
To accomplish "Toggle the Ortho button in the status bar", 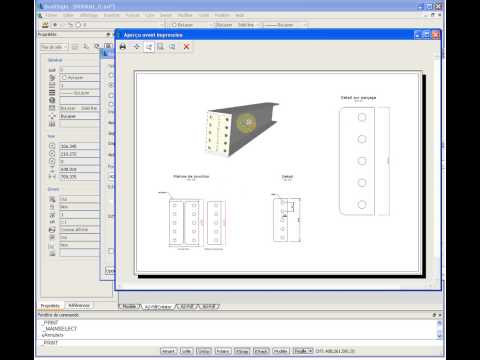I will (x=204, y=351).
